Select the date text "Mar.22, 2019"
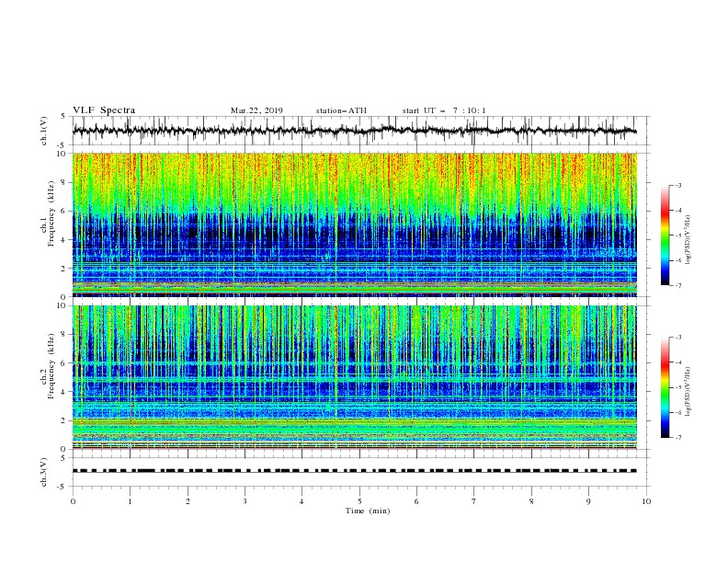This screenshot has width=728, height=563. [x=256, y=110]
